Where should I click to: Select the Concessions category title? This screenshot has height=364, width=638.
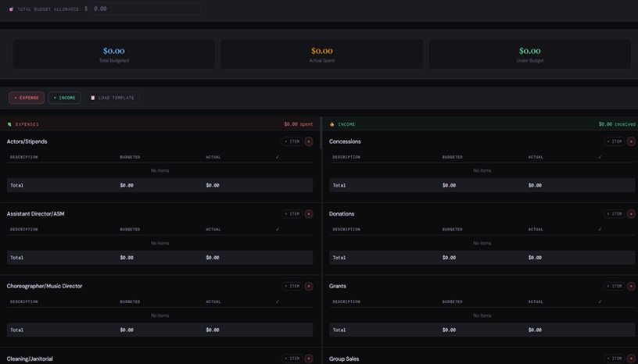[345, 141]
